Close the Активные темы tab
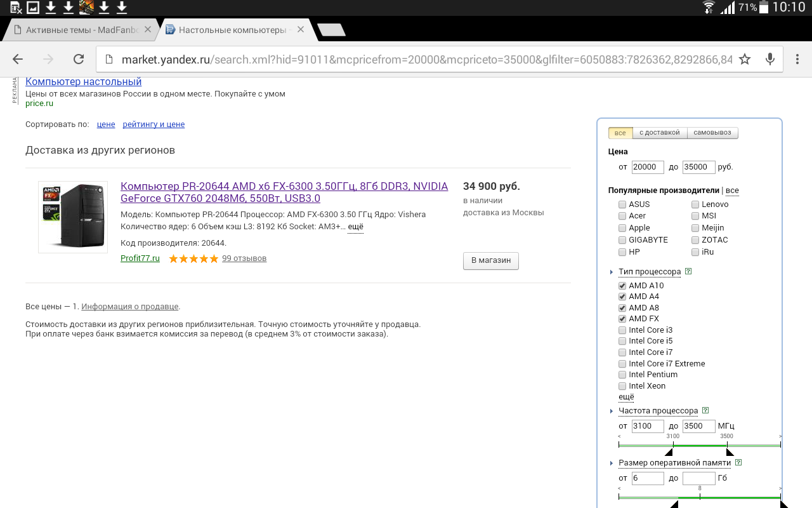 coord(148,30)
